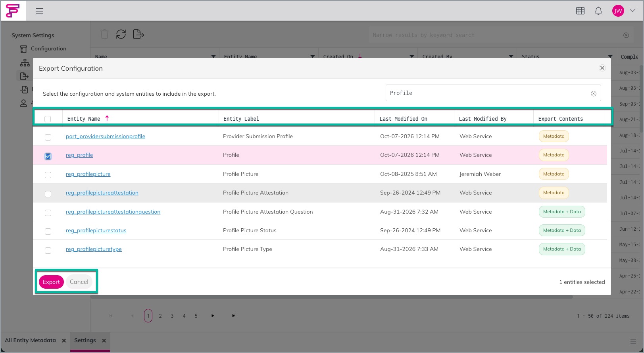644x353 pixels.
Task: Click the refresh toolbar icon
Action: pos(121,35)
